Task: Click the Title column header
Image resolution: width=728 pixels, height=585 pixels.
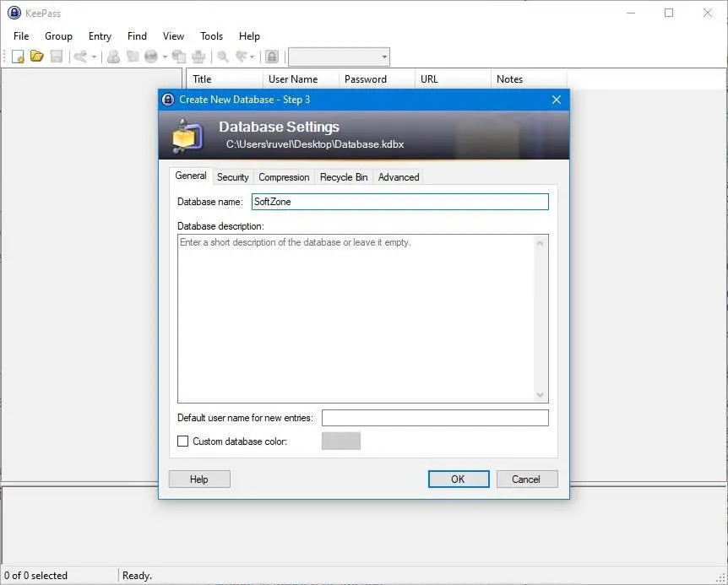Action: tap(225, 79)
